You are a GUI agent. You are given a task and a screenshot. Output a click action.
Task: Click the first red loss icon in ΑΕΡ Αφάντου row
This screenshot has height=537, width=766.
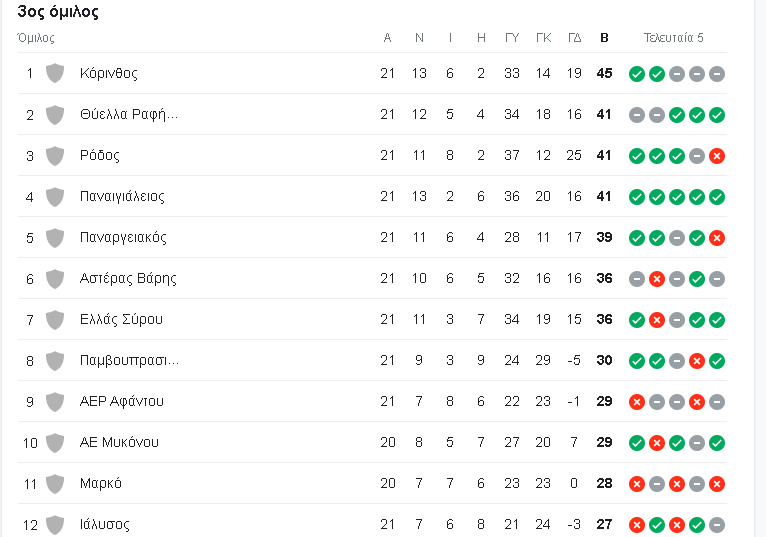point(637,402)
